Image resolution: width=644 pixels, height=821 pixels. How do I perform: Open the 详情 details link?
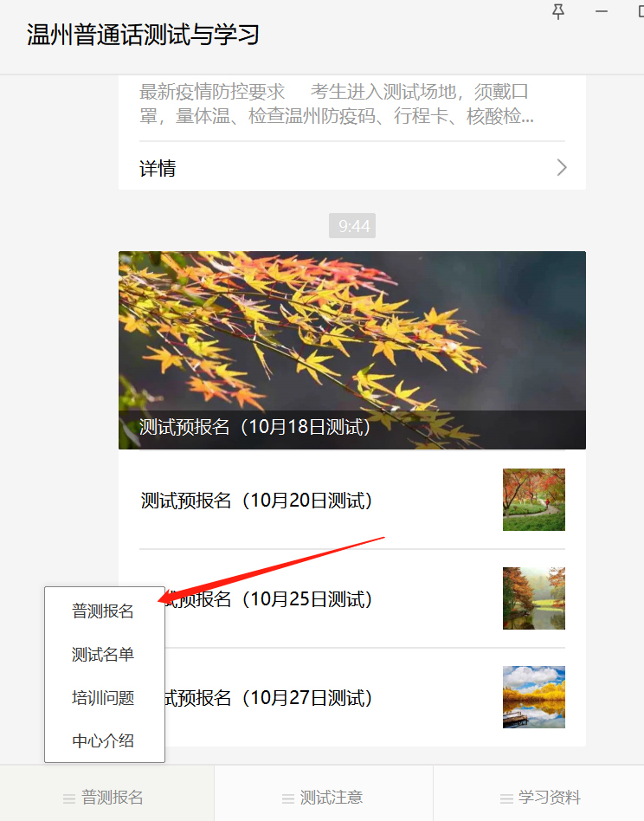[x=352, y=167]
